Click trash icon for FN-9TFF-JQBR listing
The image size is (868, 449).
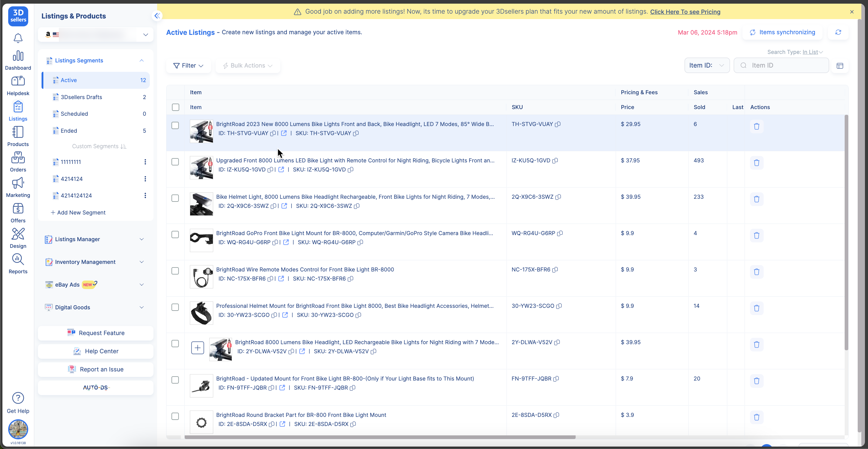click(x=756, y=381)
